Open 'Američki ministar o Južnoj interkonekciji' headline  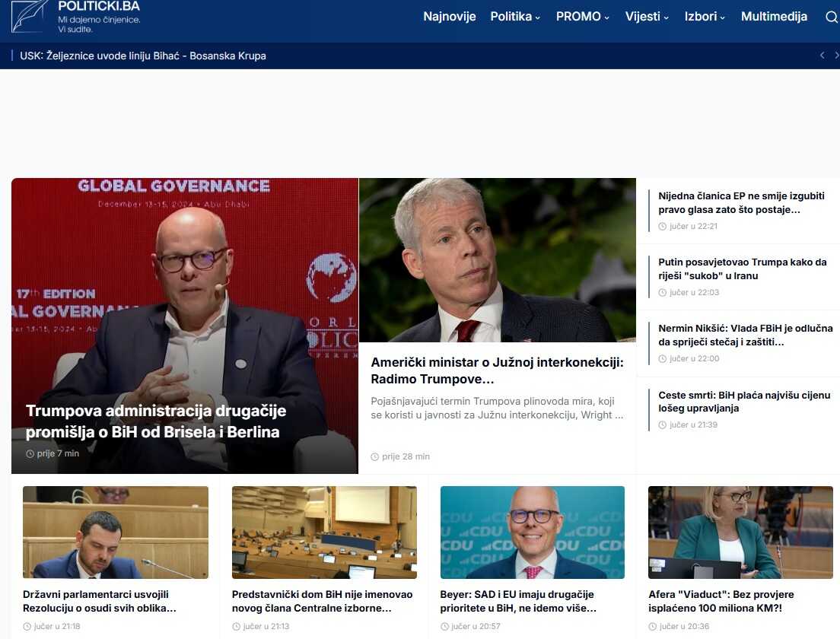click(497, 370)
